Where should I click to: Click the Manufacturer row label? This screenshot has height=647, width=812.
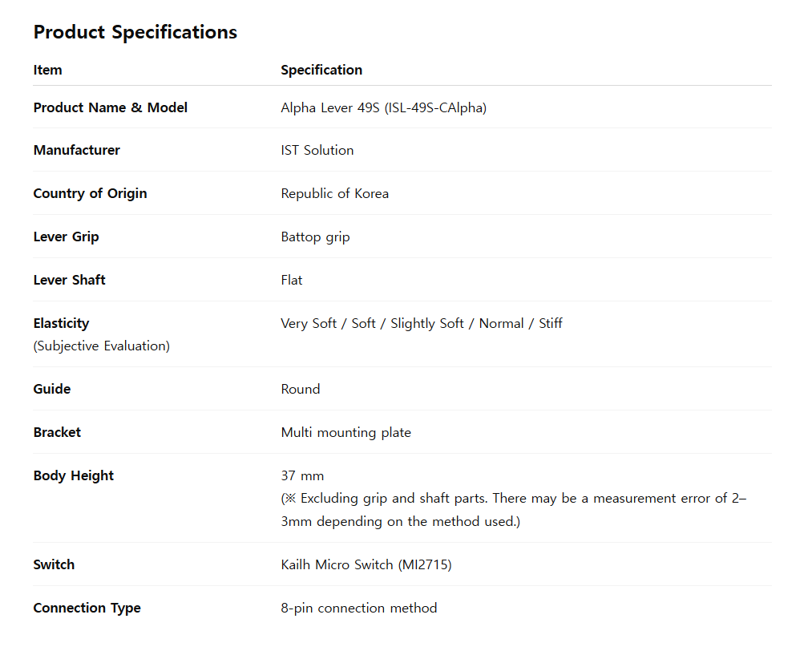[x=77, y=150]
